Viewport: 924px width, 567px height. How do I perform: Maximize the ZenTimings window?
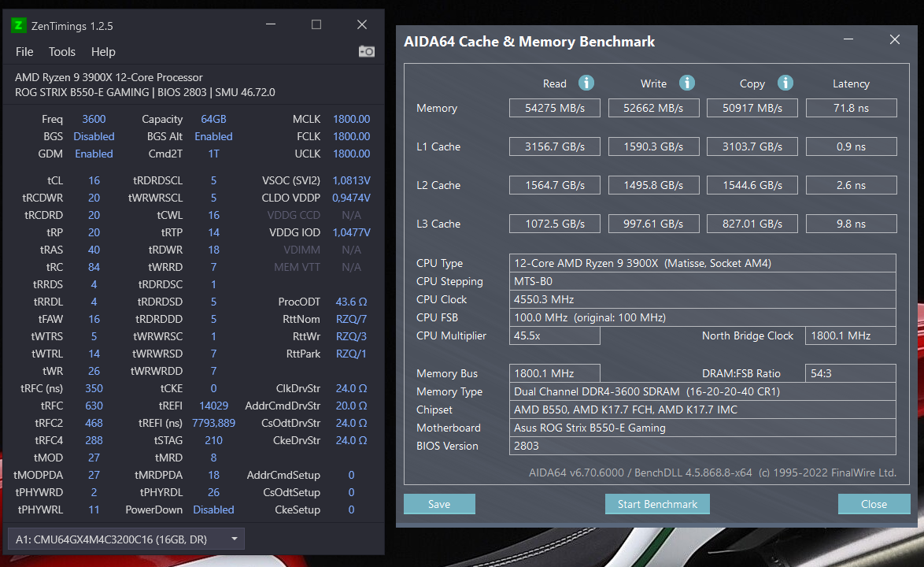point(316,24)
